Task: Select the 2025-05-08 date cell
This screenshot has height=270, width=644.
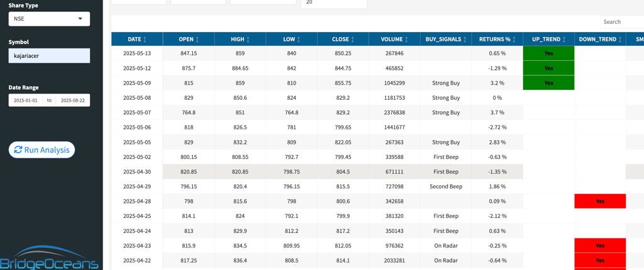Action: (137, 98)
